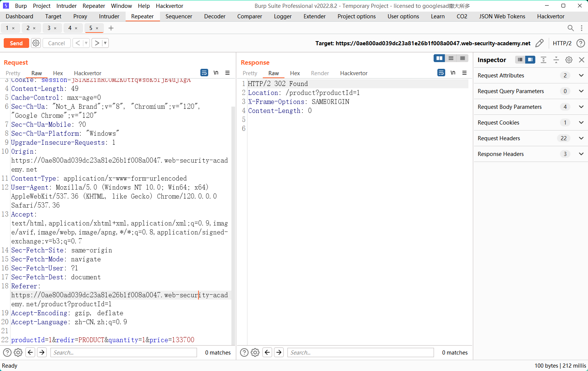This screenshot has height=371, width=588.
Task: Select Repeater tab 4
Action: click(x=70, y=28)
